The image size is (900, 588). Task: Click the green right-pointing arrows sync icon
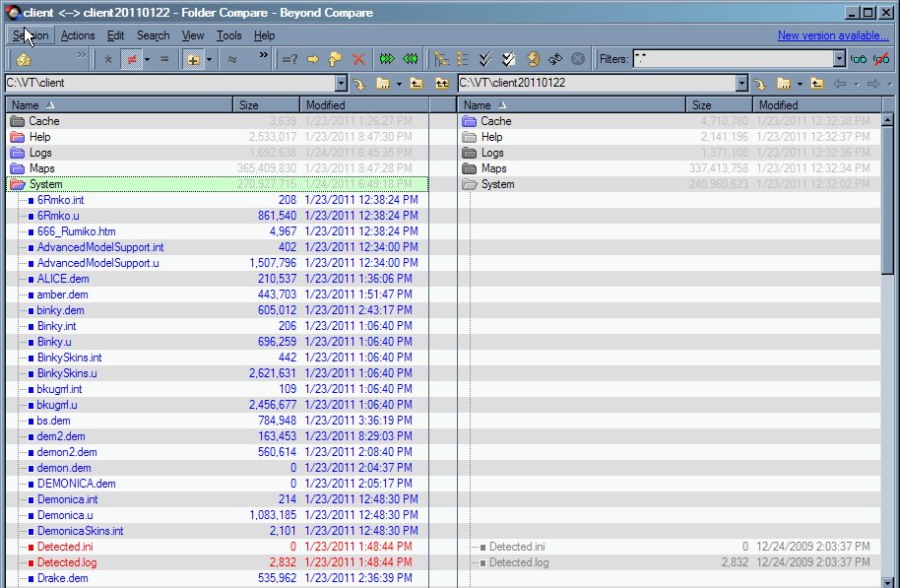pos(387,59)
